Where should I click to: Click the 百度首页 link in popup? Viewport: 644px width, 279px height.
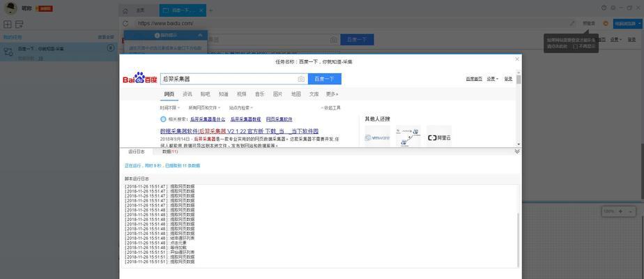click(474, 79)
